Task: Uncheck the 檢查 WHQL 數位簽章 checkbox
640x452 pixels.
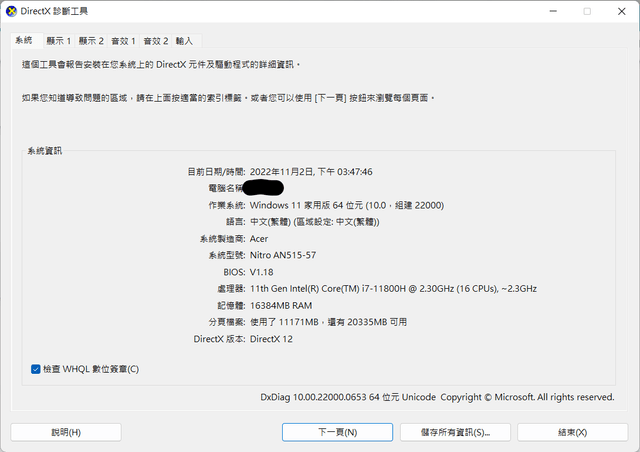Action: tap(36, 369)
